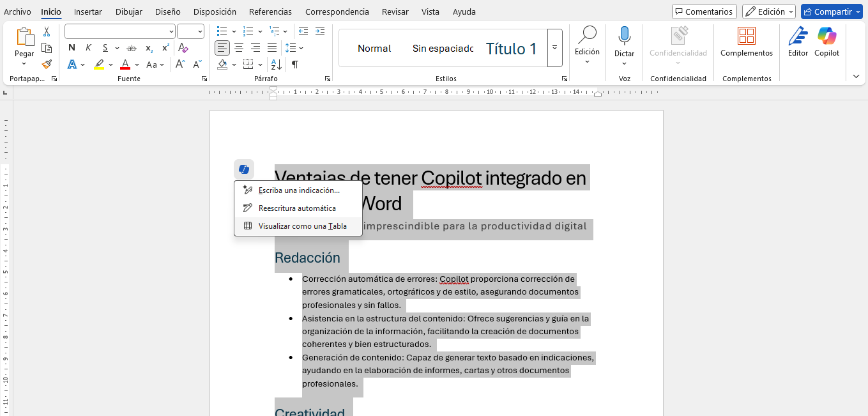Click the subscript x₂ icon
This screenshot has width=868, height=416.
(x=149, y=48)
